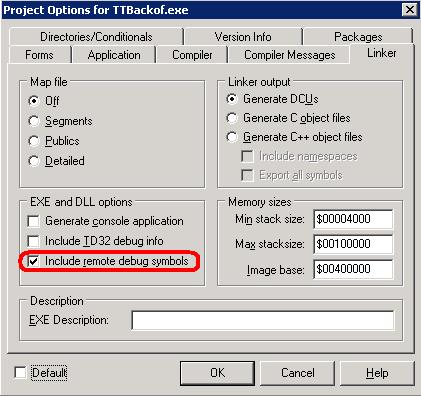Click the Cancel button
The height and width of the screenshot is (396, 421).
(297, 373)
